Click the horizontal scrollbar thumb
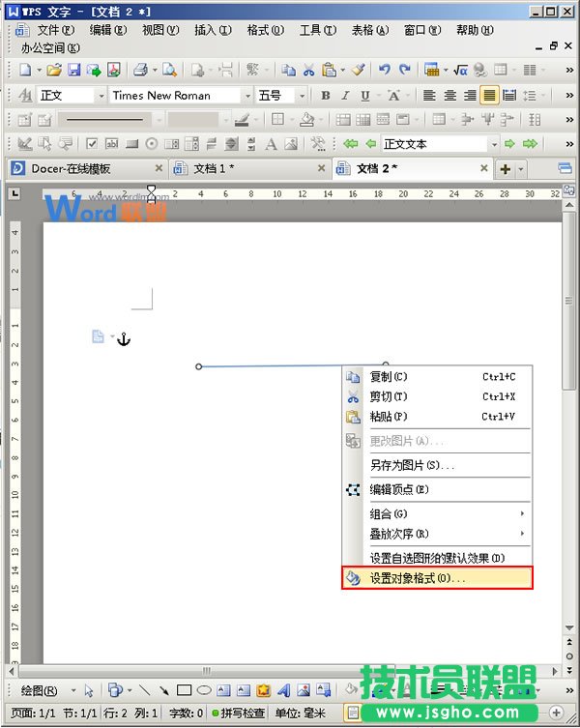580x728 pixels. tap(206, 671)
